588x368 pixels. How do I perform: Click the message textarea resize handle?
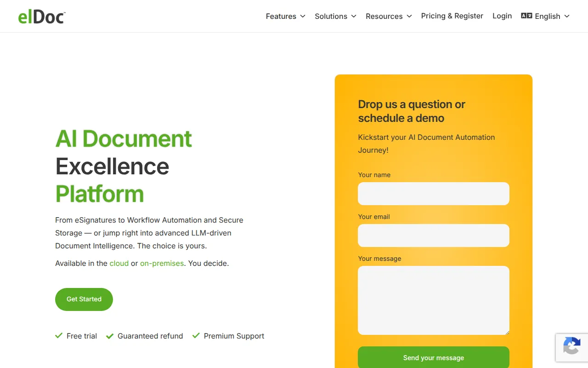pos(507,332)
